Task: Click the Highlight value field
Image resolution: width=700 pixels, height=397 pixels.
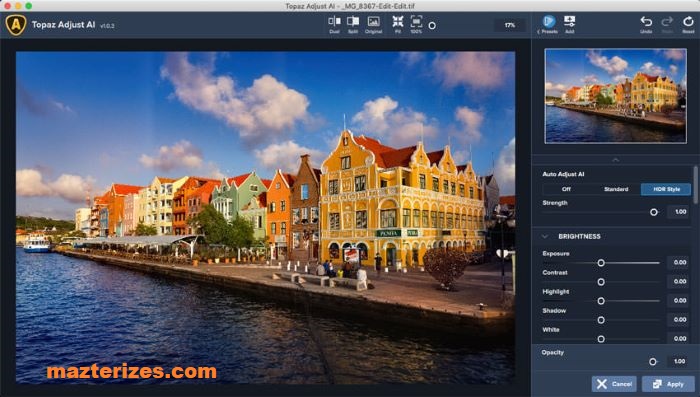Action: [x=679, y=301]
